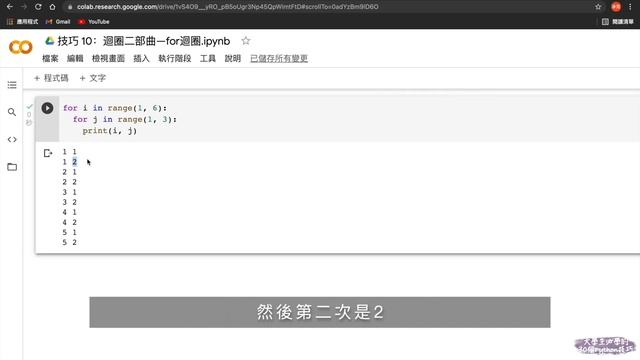Click the output line '3 2'
The width and height of the screenshot is (640, 360).
pos(69,202)
